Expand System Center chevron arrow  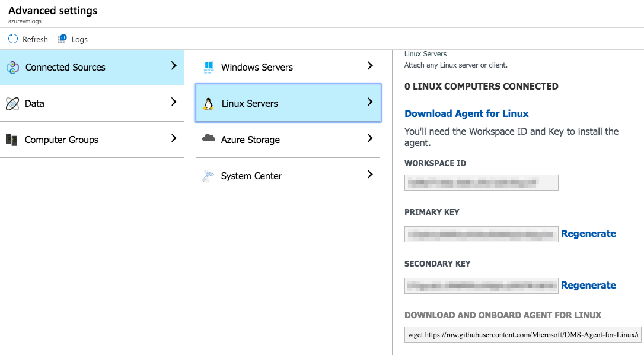click(370, 175)
